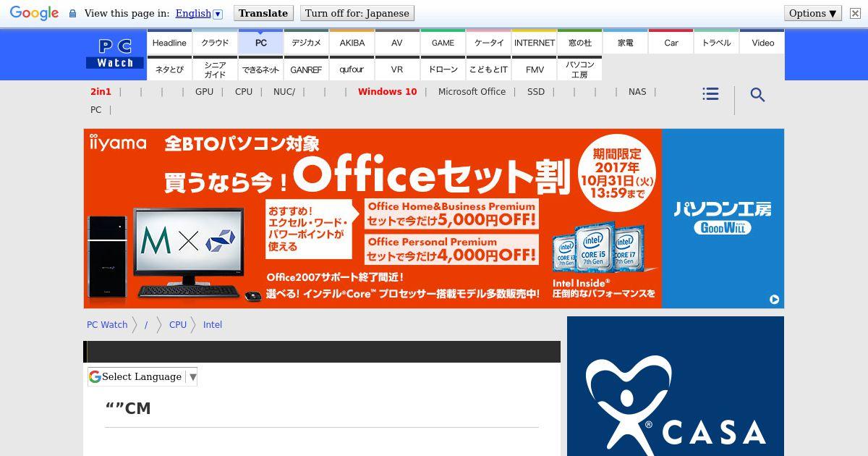Image resolution: width=868 pixels, height=456 pixels.
Task: Click the PC topic link on second row
Action: (95, 109)
